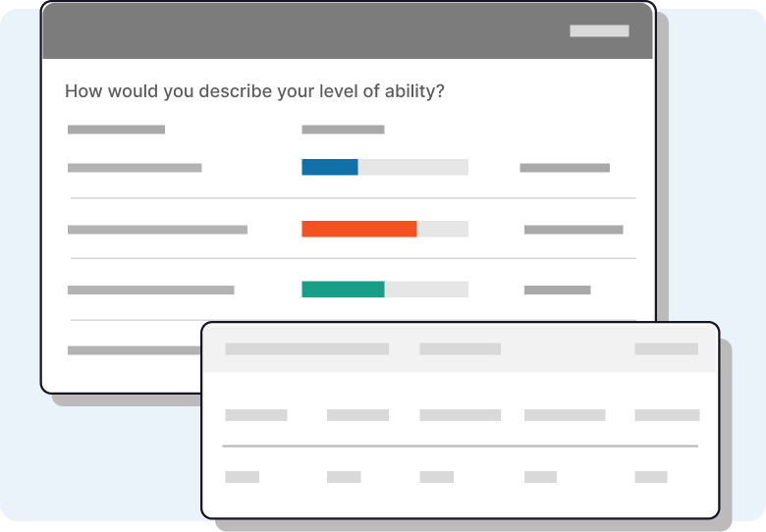Click the value right of the green bar

click(x=558, y=290)
